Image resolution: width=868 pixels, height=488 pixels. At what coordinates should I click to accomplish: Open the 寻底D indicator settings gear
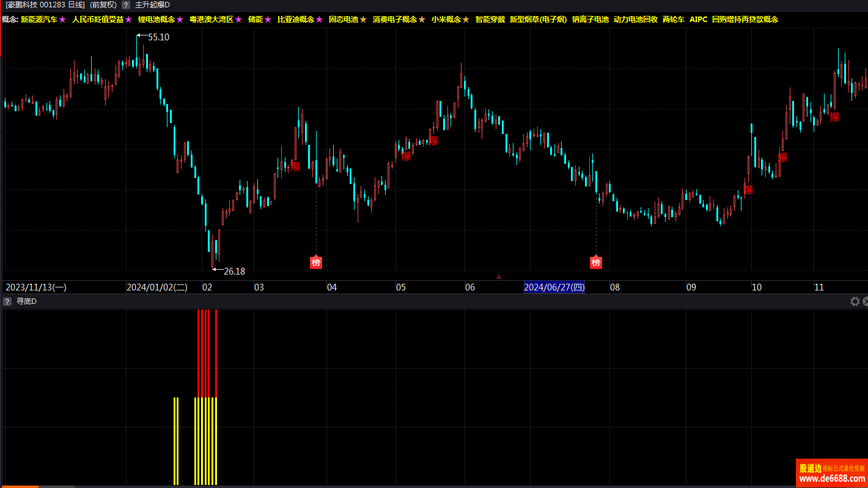pos(855,301)
